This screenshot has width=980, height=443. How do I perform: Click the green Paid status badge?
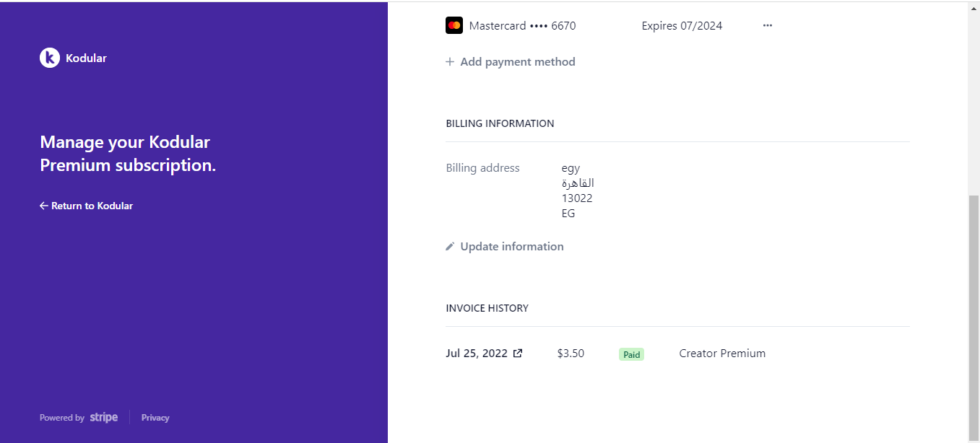coord(632,354)
